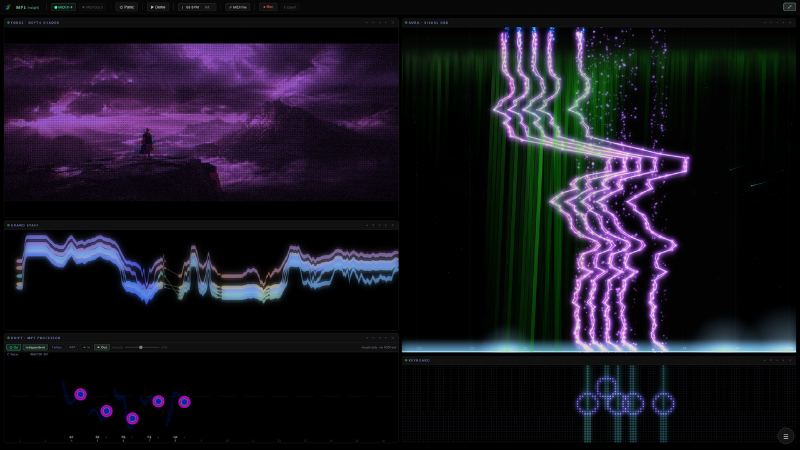This screenshot has width=800, height=450.
Task: Toggle the MIDI In device button
Action: click(x=64, y=7)
